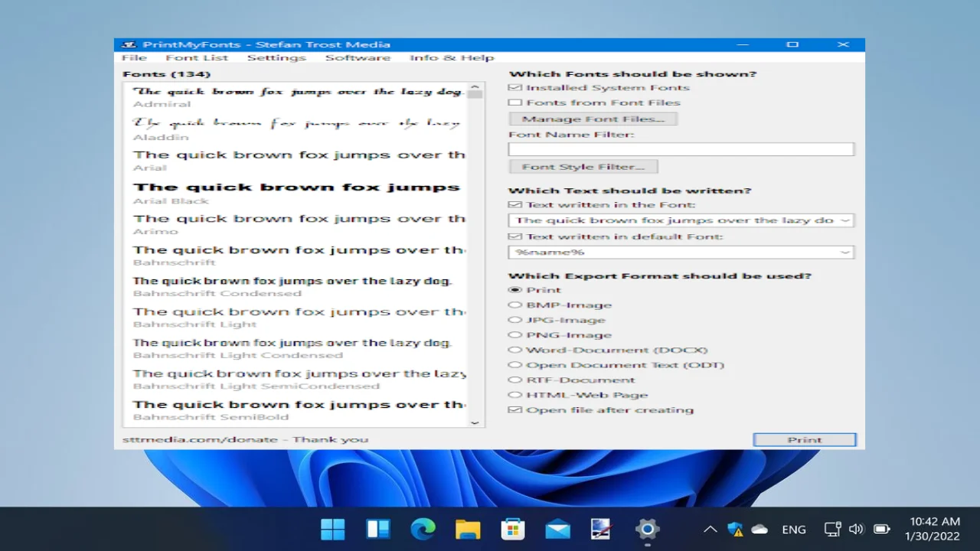Expand the %name% default text dropdown
This screenshot has width=980, height=551.
(845, 252)
